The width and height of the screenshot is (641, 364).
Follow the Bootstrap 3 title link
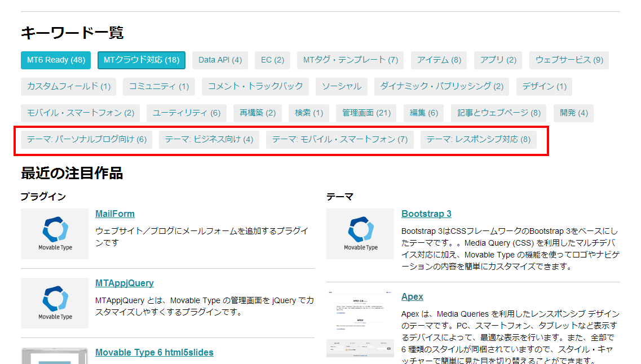tap(426, 214)
